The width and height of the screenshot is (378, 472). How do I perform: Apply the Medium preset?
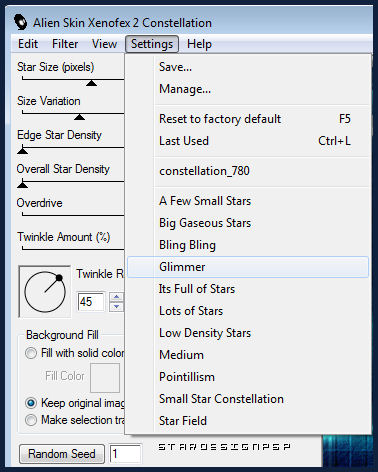[x=248, y=355]
